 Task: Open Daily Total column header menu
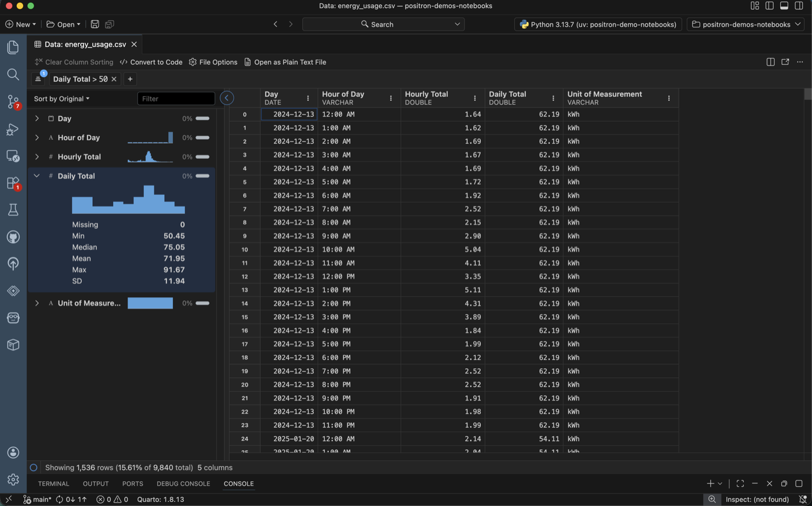[553, 98]
